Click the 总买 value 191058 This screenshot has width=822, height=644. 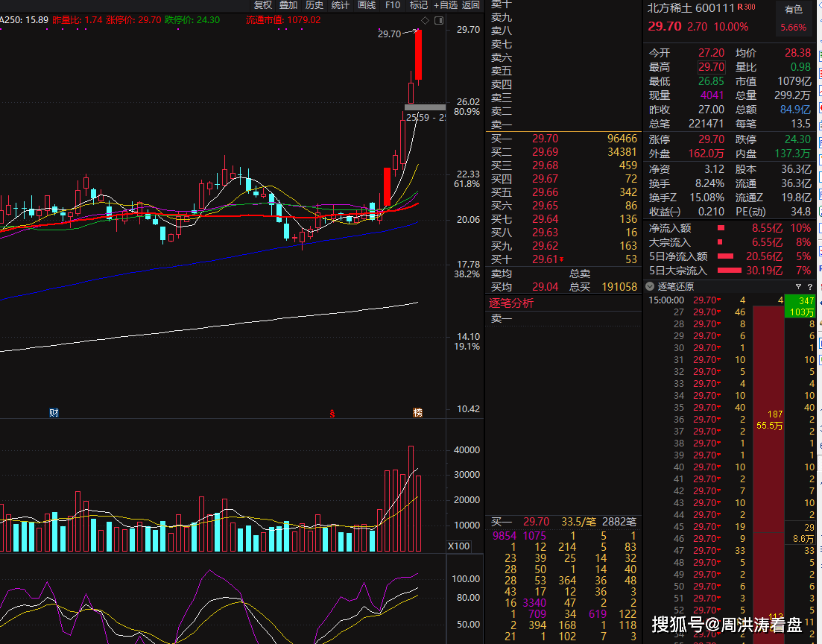[619, 287]
